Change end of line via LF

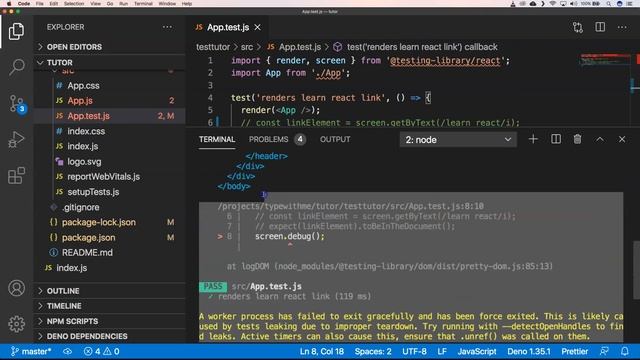pyautogui.click(x=442, y=351)
